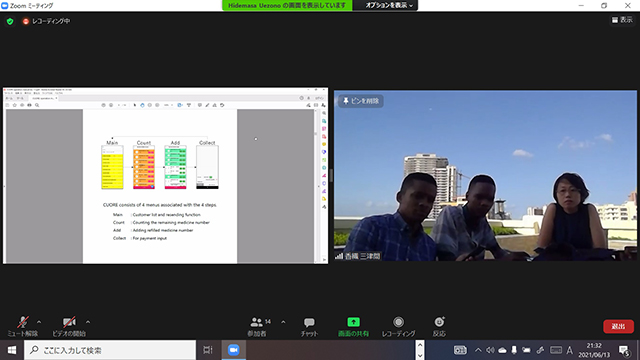The height and width of the screenshot is (360, 640).
Task: Click the green share screen (画面の共有) icon
Action: [353, 322]
